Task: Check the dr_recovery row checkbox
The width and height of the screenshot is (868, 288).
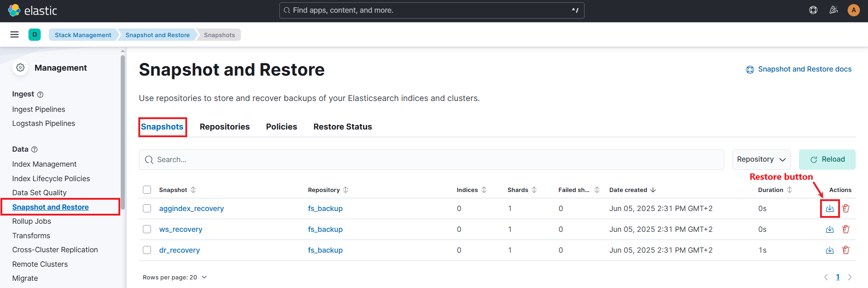Action: click(147, 250)
